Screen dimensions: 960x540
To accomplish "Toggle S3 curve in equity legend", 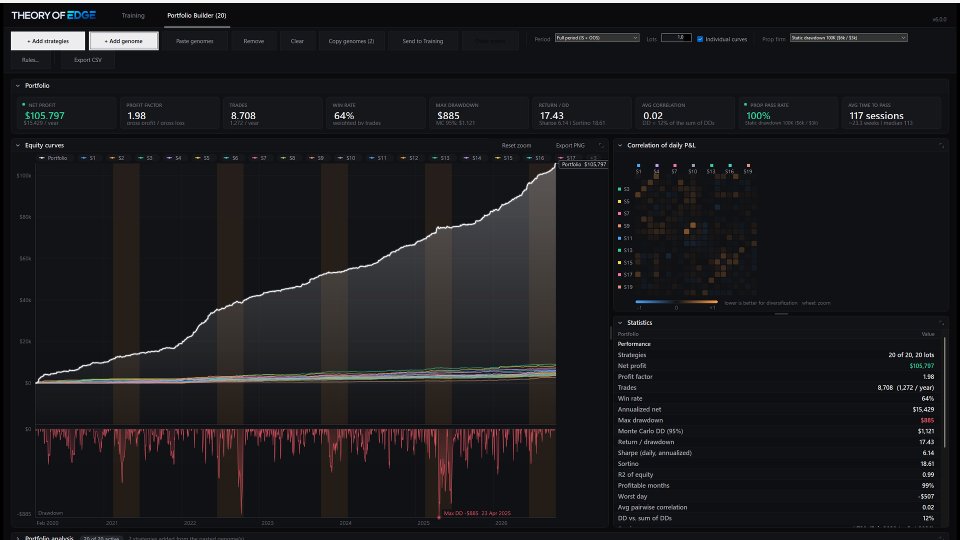I will [145, 158].
